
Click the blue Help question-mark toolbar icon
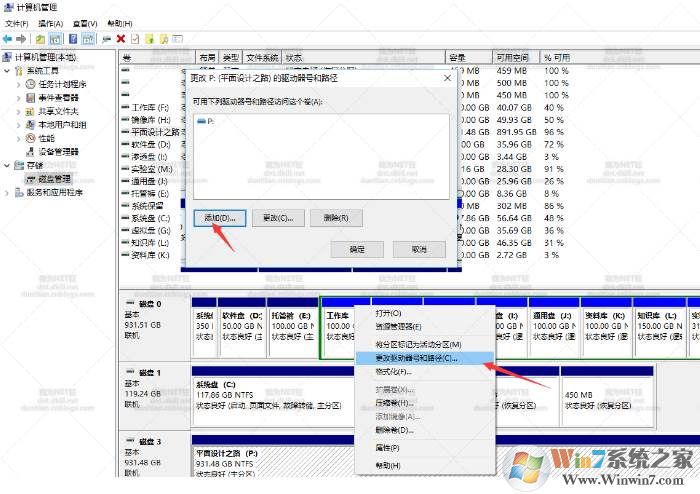(x=73, y=38)
